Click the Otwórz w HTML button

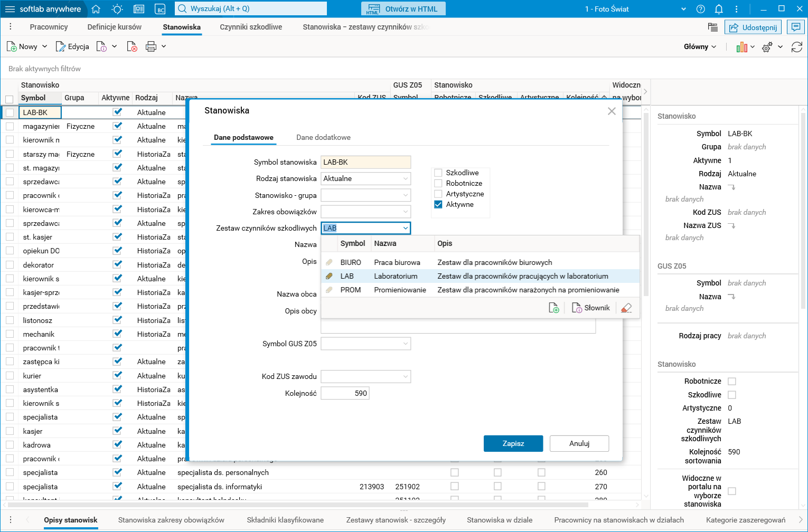403,9
